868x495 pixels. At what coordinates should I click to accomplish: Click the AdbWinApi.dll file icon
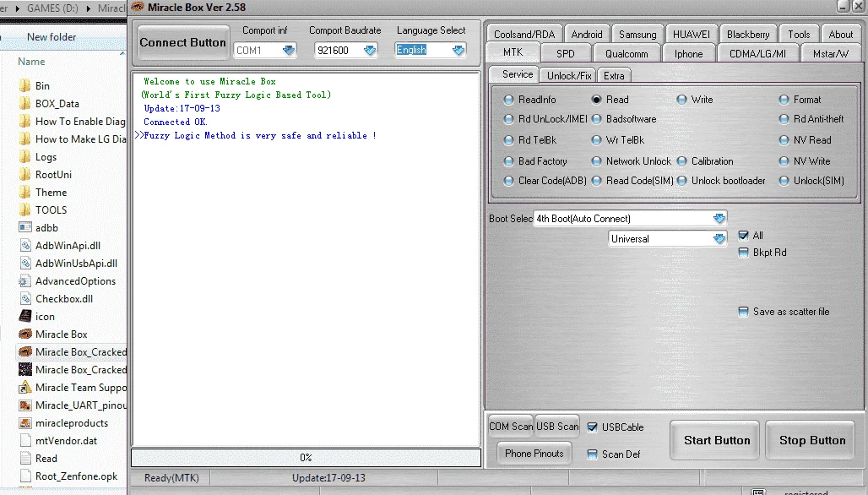25,245
